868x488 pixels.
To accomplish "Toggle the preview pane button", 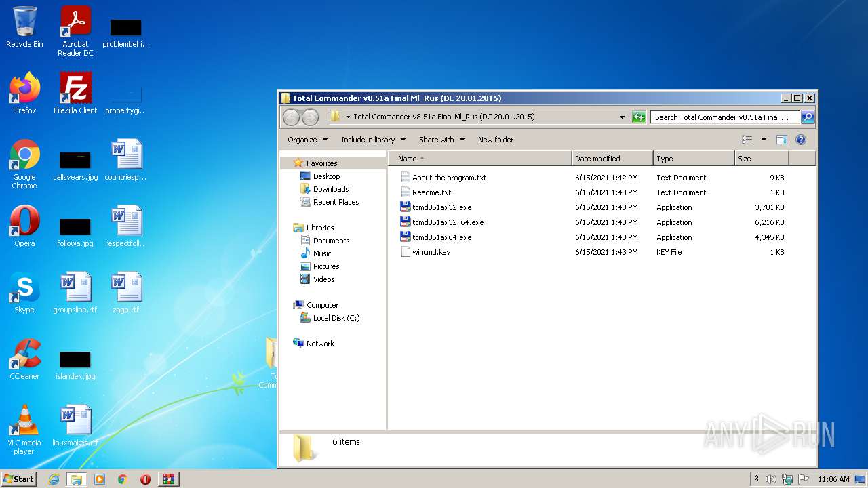I will (781, 140).
